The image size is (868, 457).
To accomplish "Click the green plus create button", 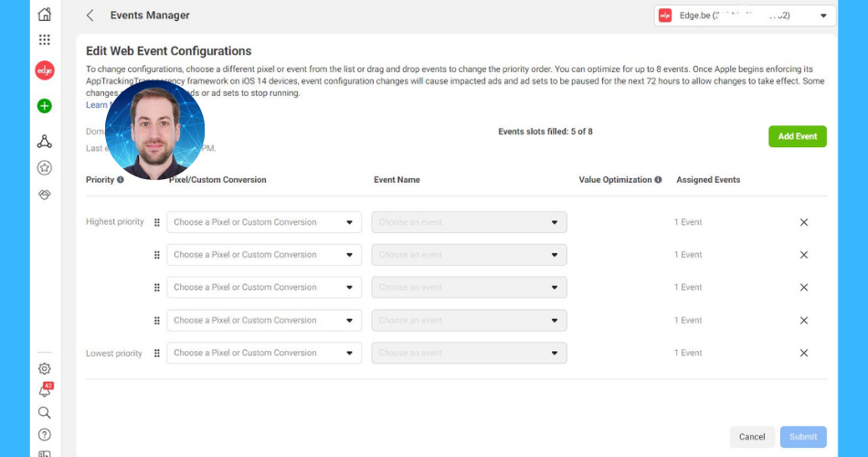I will (44, 106).
